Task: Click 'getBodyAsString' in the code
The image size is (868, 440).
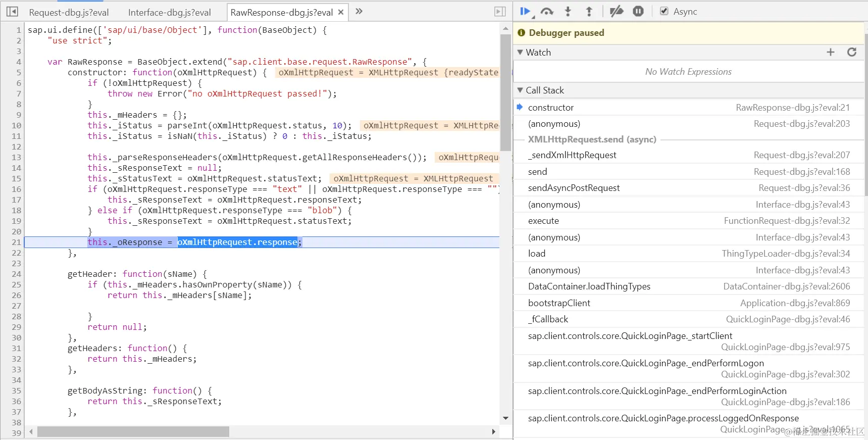Action: (105, 391)
